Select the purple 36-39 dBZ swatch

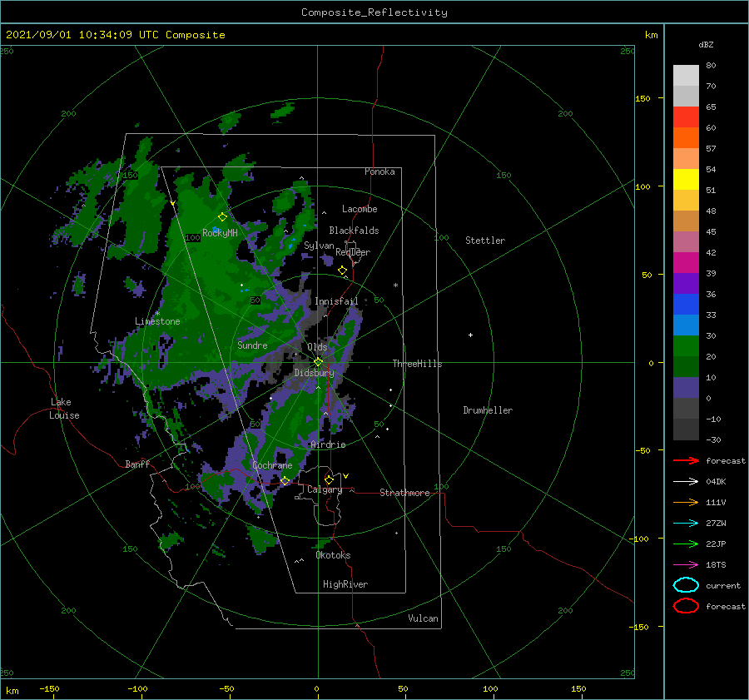(686, 283)
